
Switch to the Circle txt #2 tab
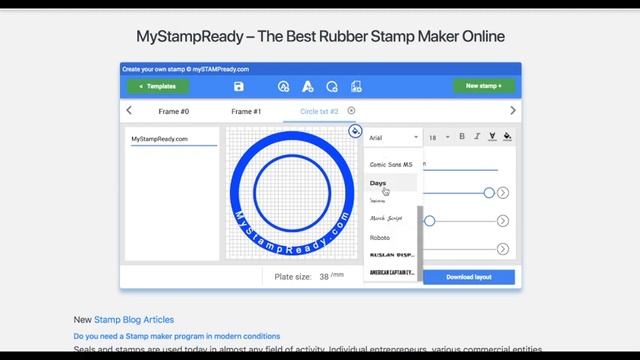[319, 111]
